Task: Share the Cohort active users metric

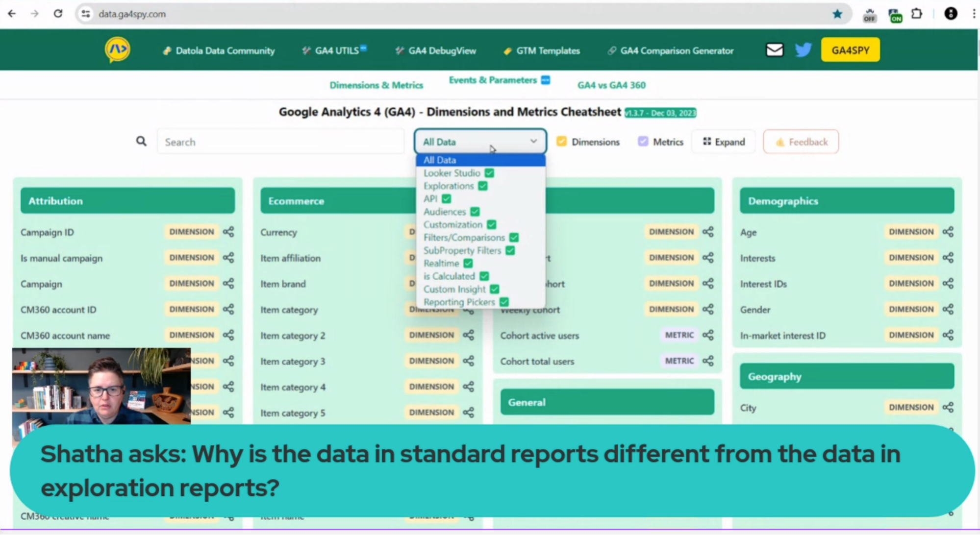Action: click(708, 335)
